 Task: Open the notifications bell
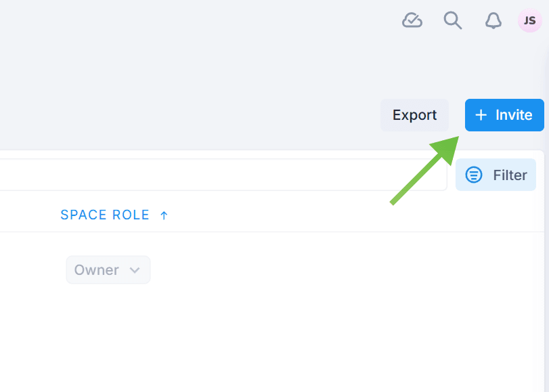[493, 21]
